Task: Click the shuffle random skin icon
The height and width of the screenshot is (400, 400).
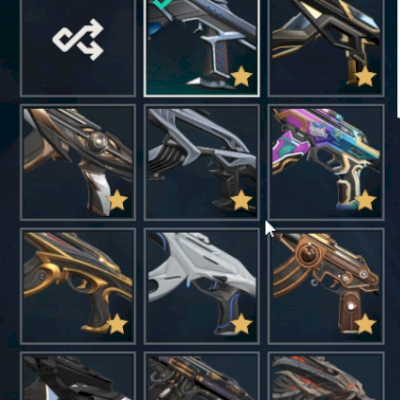Action: (x=78, y=39)
